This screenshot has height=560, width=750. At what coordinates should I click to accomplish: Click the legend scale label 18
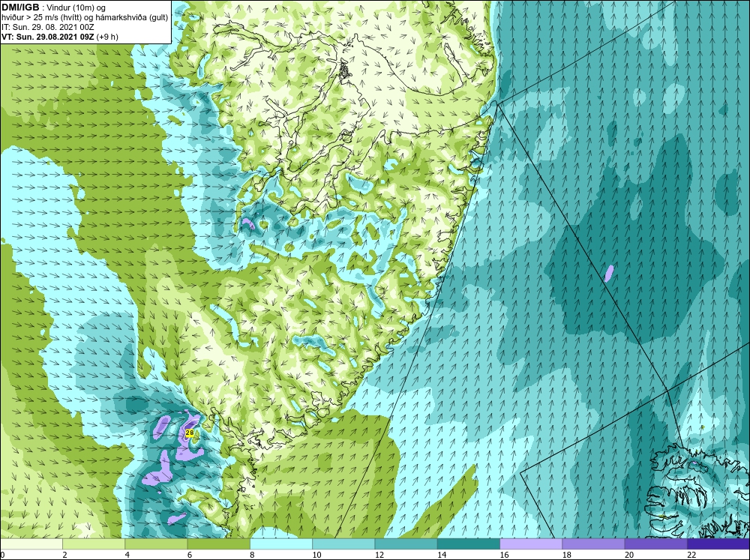tap(566, 555)
